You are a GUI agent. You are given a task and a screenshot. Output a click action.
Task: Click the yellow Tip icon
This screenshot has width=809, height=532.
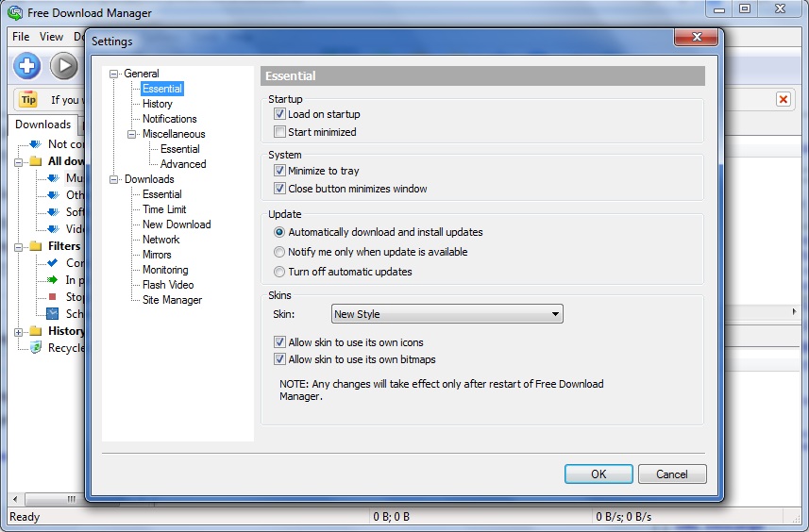point(28,99)
